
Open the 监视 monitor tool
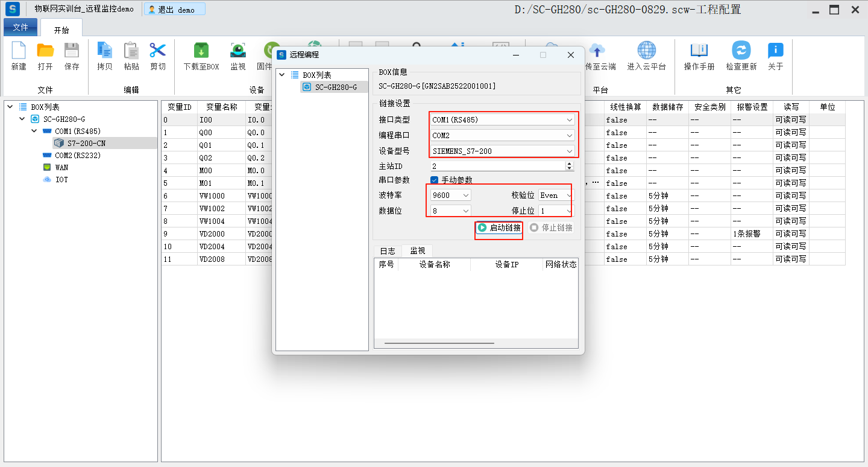coord(238,51)
